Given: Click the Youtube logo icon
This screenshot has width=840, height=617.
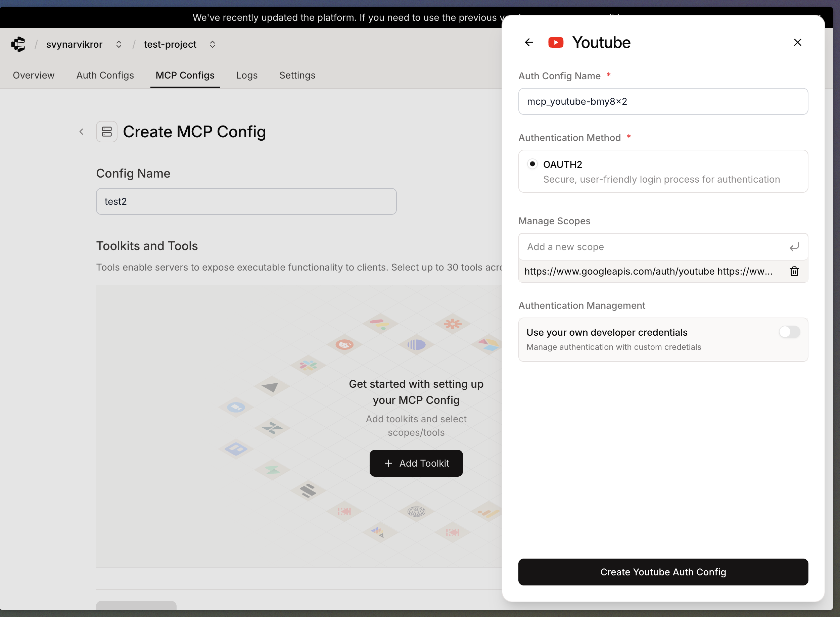Looking at the screenshot, I should pos(556,43).
